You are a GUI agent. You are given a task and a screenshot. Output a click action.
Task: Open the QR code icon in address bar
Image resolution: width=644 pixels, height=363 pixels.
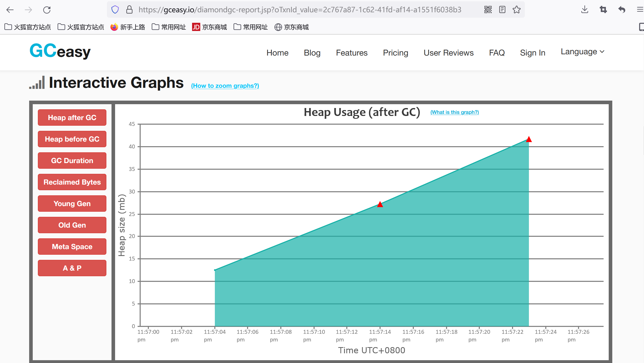[488, 10]
